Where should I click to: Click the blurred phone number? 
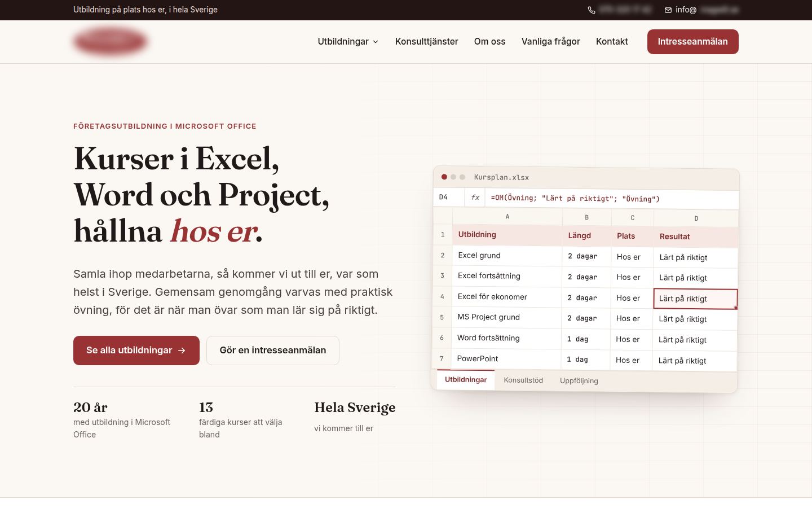(625, 10)
